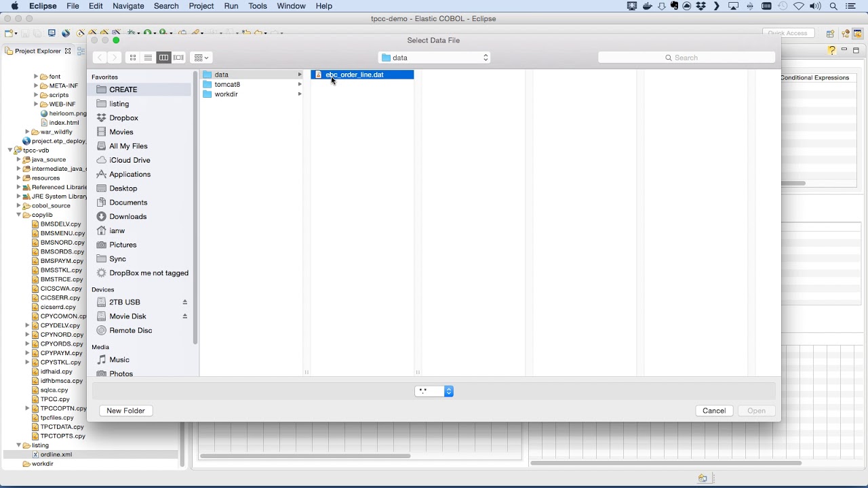Expand the CPYDELV.cpy node

[28, 325]
